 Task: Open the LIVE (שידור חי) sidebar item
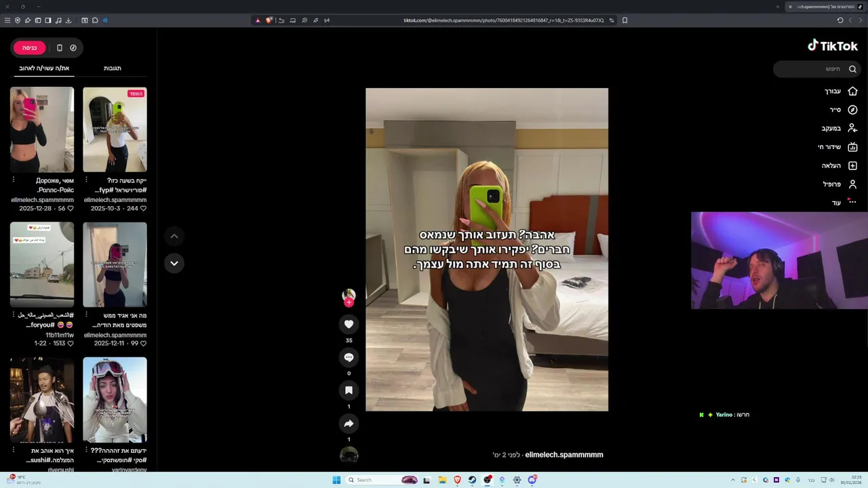837,147
